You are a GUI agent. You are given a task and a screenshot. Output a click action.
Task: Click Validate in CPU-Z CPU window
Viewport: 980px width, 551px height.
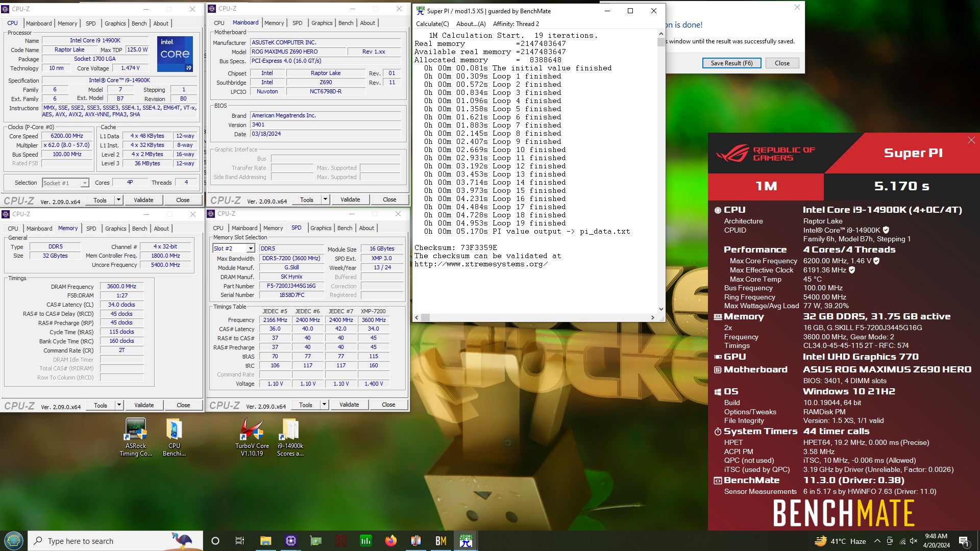(x=143, y=200)
